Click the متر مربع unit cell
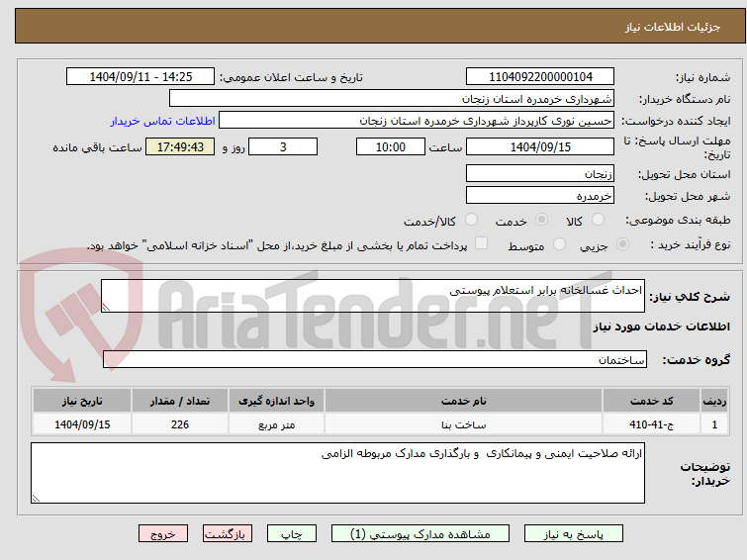This screenshot has height=560, width=747. click(x=277, y=424)
